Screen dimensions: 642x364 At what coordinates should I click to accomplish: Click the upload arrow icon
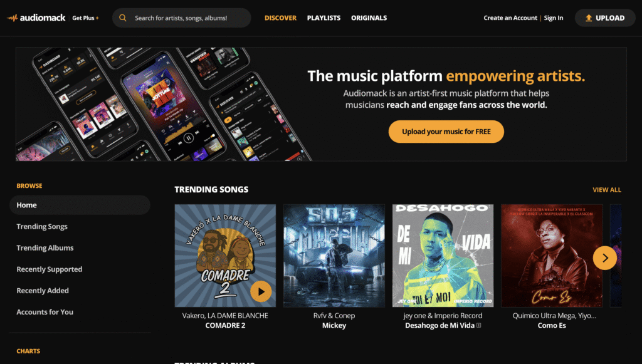point(589,18)
